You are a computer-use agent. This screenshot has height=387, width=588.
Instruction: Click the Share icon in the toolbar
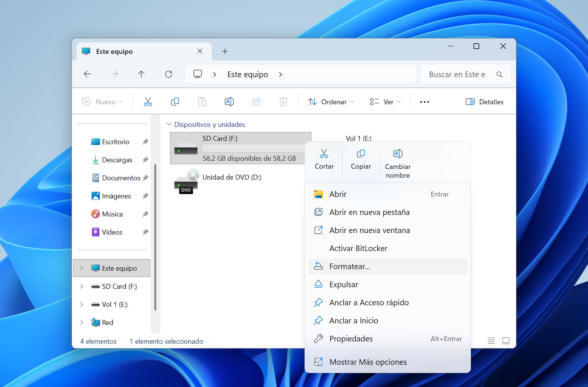(256, 102)
